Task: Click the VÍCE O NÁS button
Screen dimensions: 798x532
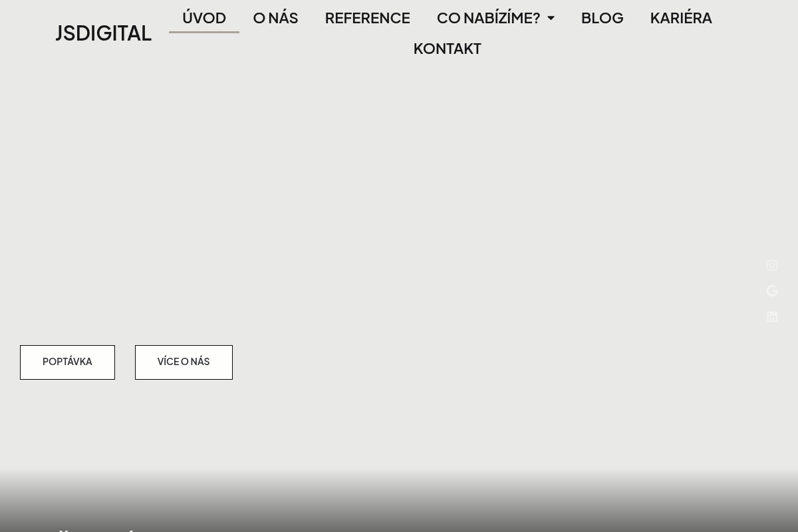Action: tap(184, 362)
